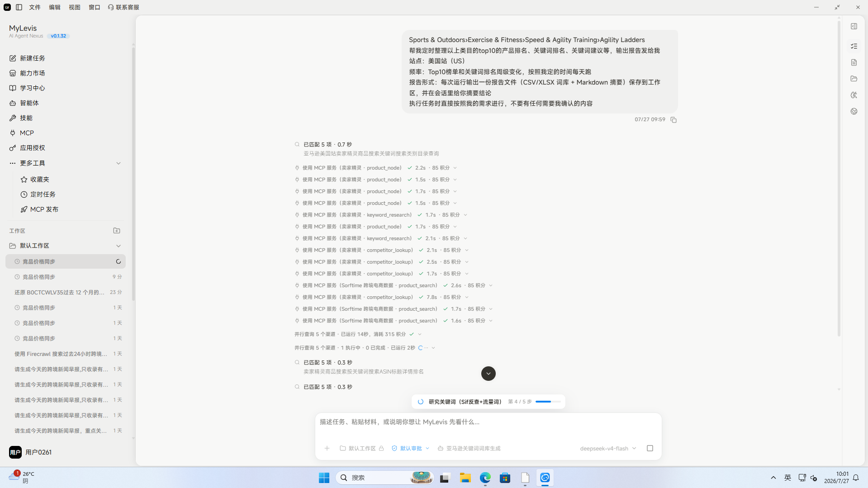This screenshot has width=868, height=488.
Task: Open the 智能体 agents page
Action: click(24, 103)
